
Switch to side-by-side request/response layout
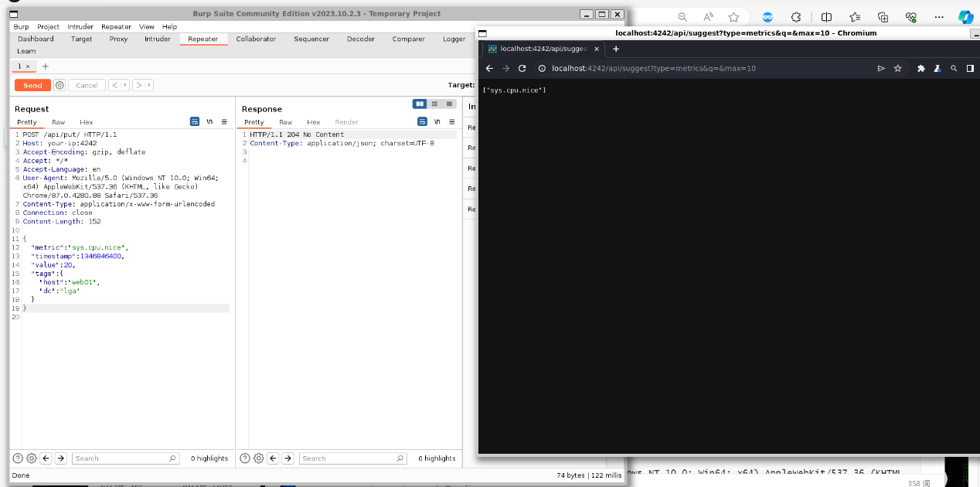coord(420,104)
